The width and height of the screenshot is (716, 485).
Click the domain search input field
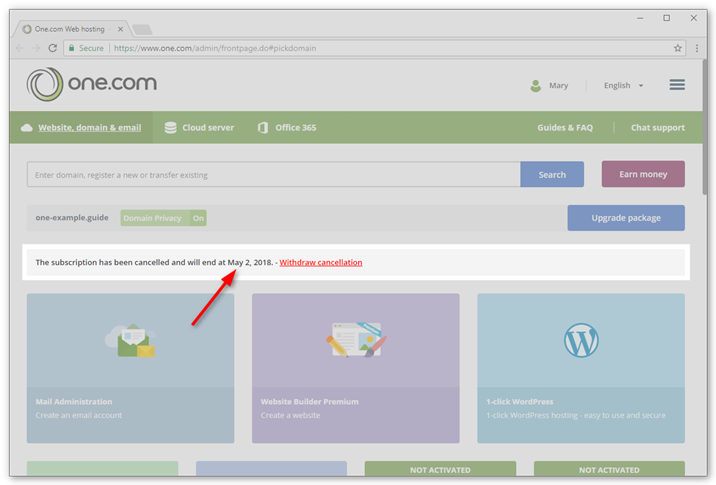point(274,174)
